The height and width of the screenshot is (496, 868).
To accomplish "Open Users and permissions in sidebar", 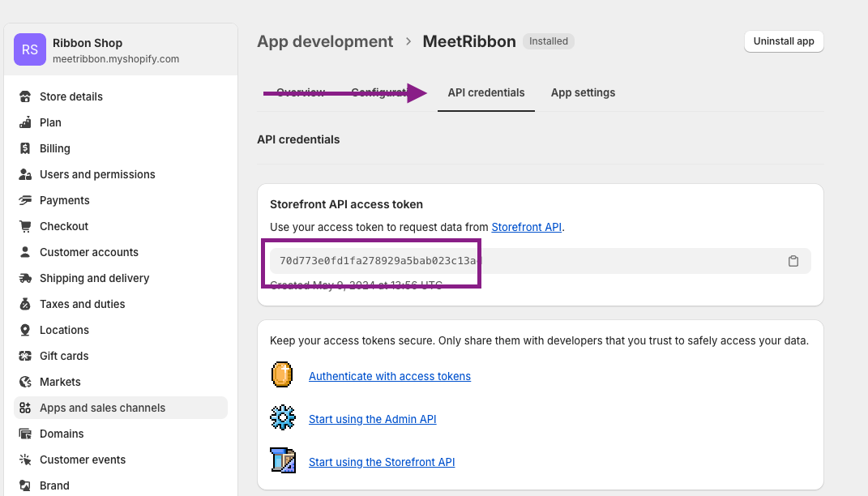I will [97, 174].
